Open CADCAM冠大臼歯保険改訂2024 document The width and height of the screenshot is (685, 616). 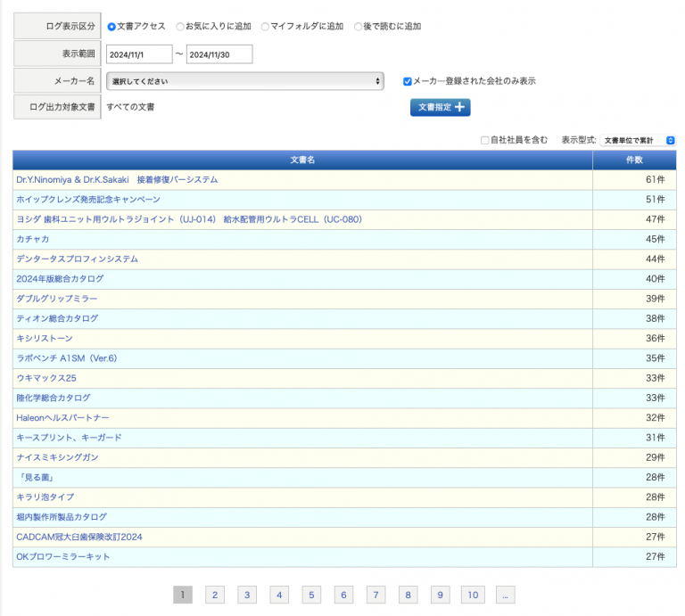(79, 537)
